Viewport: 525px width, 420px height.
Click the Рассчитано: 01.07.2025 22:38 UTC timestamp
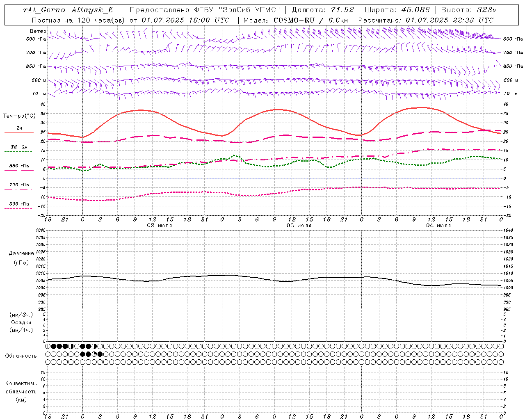(x=426, y=20)
